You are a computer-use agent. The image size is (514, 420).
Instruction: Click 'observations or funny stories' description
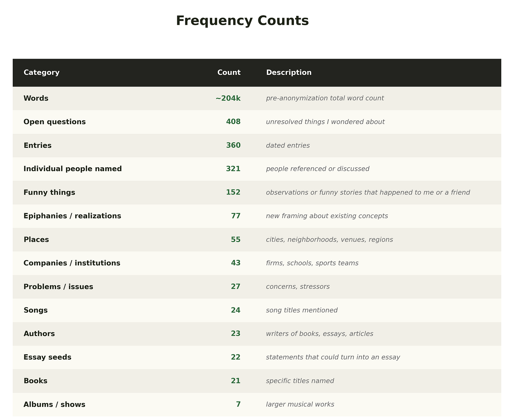point(368,193)
